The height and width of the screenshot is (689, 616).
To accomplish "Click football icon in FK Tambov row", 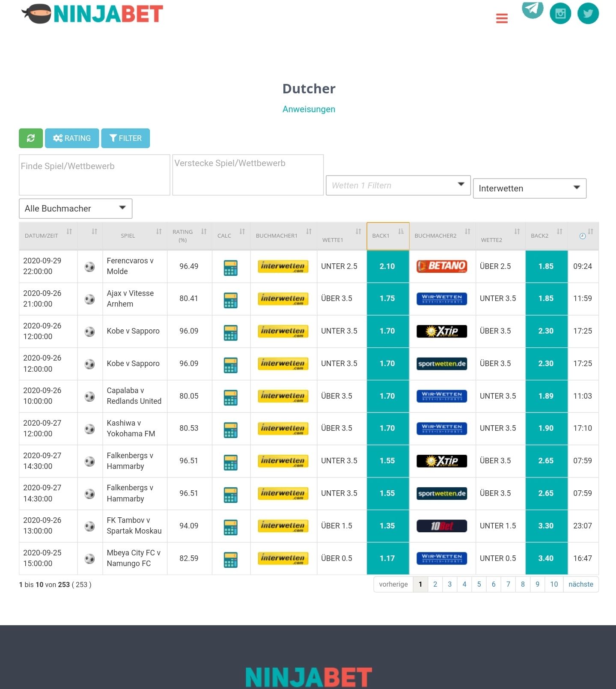I will 89,526.
